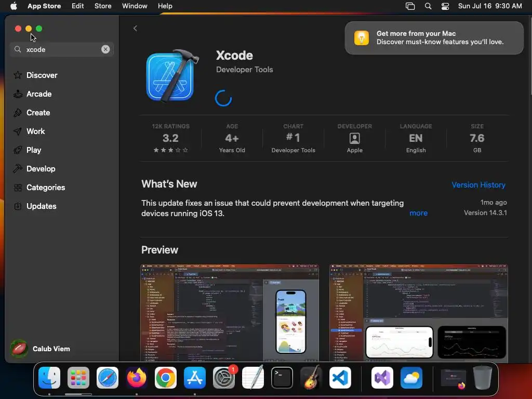Open the minimized window in Dock
This screenshot has width=532, height=399.
pyautogui.click(x=453, y=379)
